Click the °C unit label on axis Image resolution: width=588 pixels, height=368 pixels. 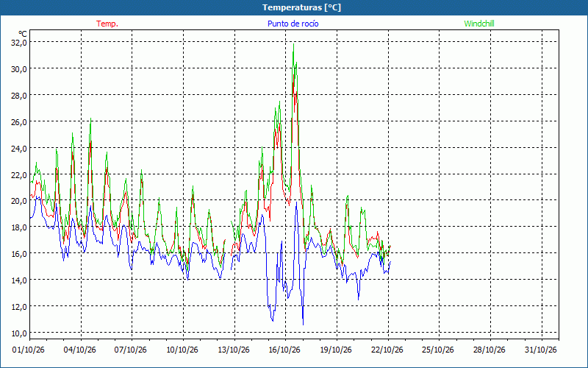click(23, 33)
